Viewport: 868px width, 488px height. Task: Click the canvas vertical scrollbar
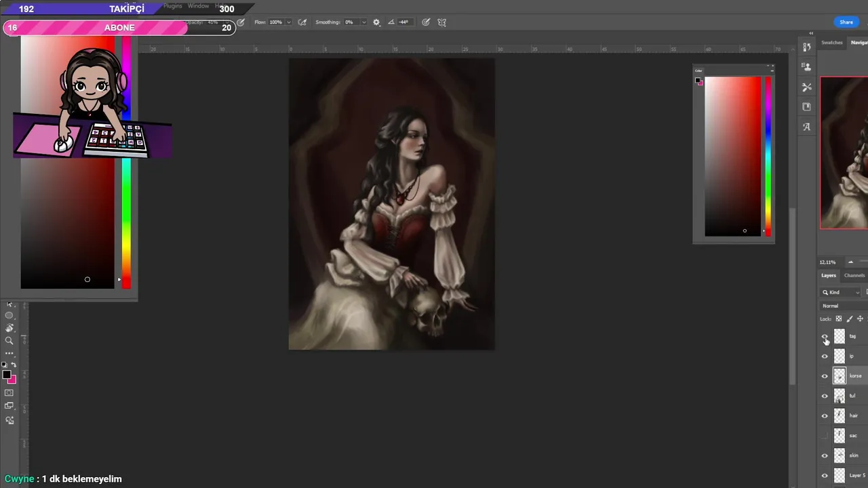[793, 296]
